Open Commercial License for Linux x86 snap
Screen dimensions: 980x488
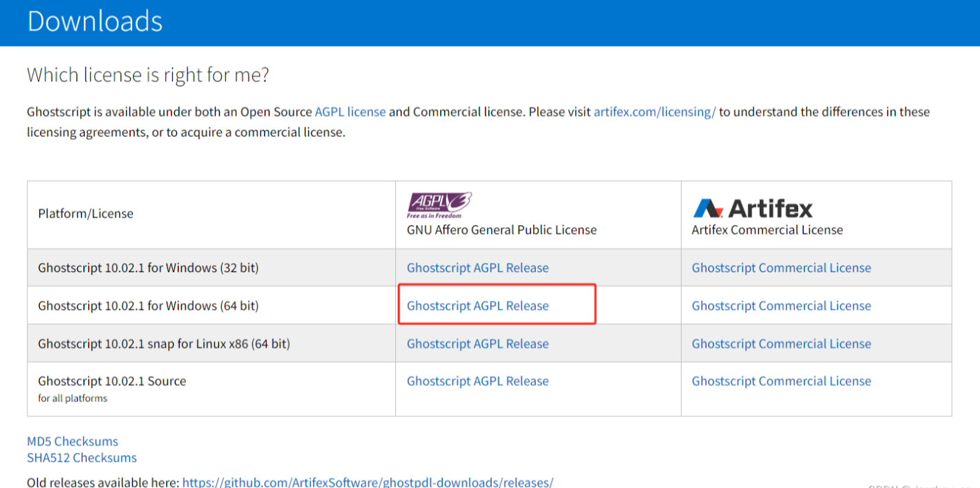pos(781,343)
